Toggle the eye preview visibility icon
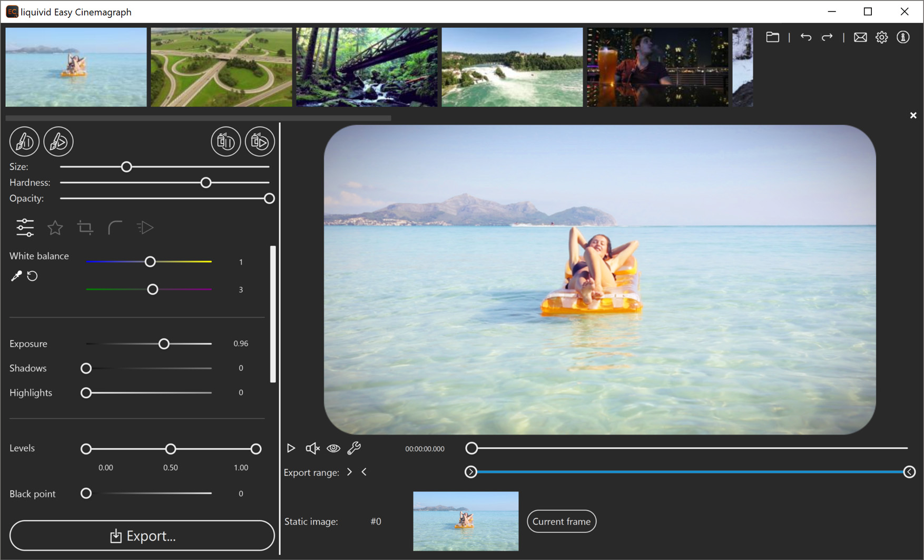Viewport: 924px width, 560px height. point(333,448)
